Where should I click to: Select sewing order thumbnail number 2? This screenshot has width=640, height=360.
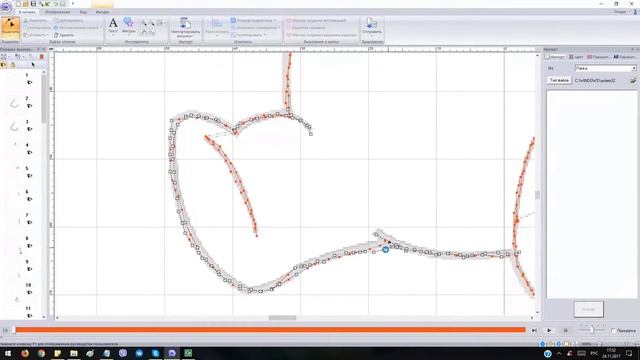[x=14, y=103]
